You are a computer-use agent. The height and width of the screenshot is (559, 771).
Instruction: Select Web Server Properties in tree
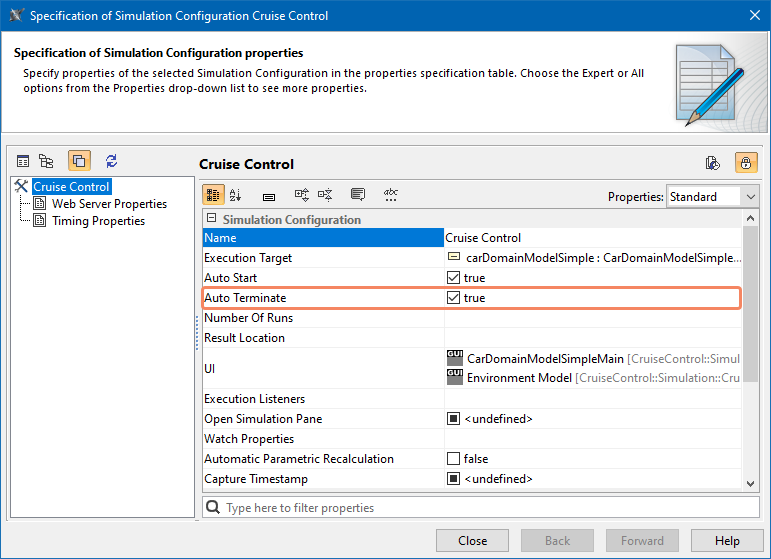pyautogui.click(x=109, y=204)
